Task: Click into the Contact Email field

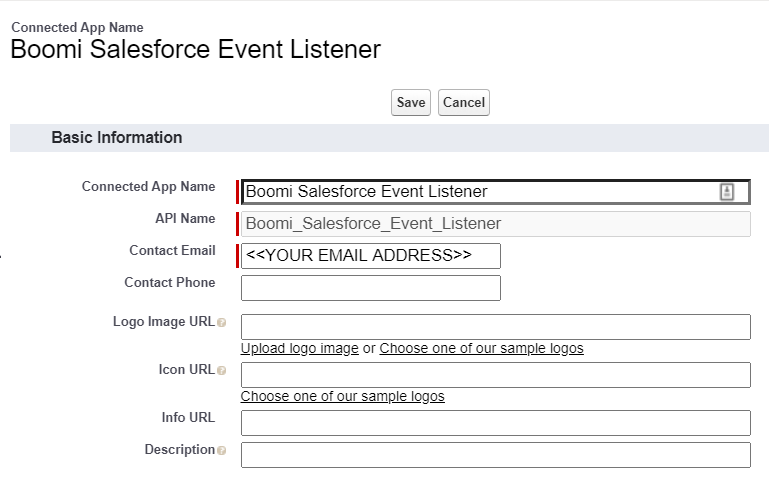Action: point(370,256)
